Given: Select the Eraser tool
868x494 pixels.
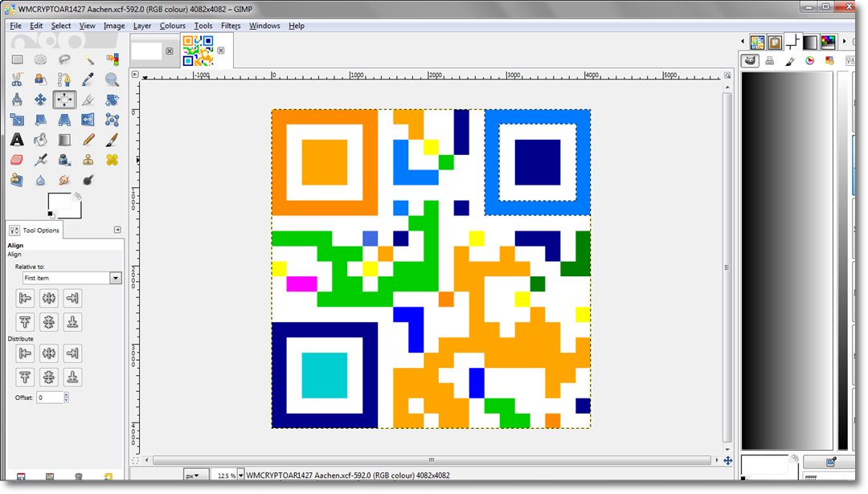Looking at the screenshot, I should [17, 160].
